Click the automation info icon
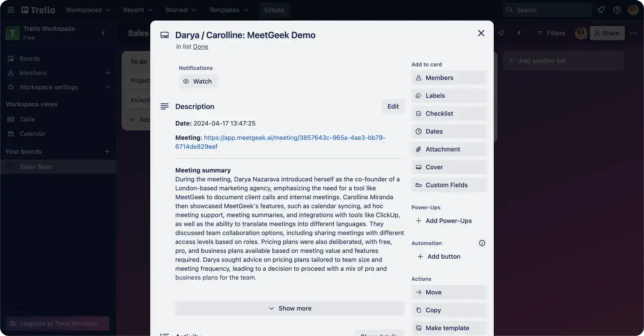 [x=482, y=243]
